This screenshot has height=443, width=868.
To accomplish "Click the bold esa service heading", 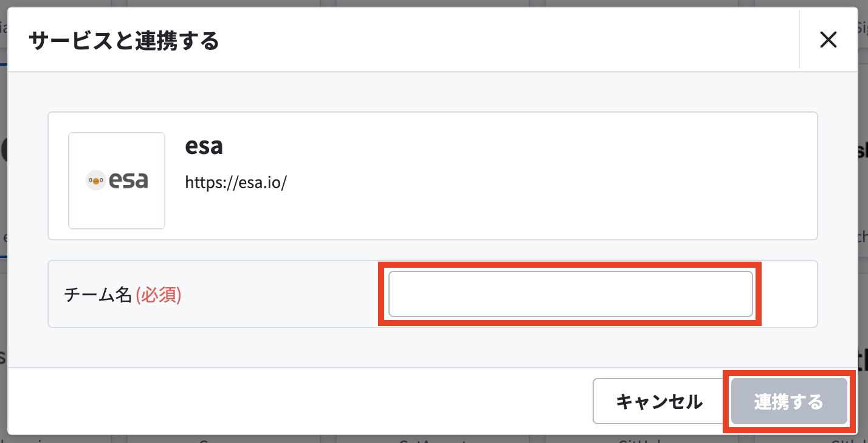I will click(204, 146).
